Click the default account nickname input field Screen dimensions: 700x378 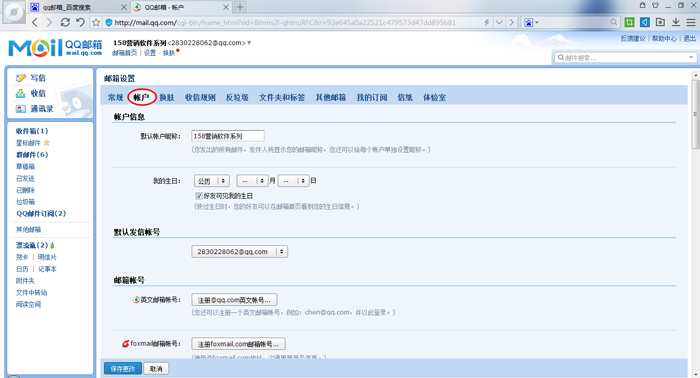(228, 136)
